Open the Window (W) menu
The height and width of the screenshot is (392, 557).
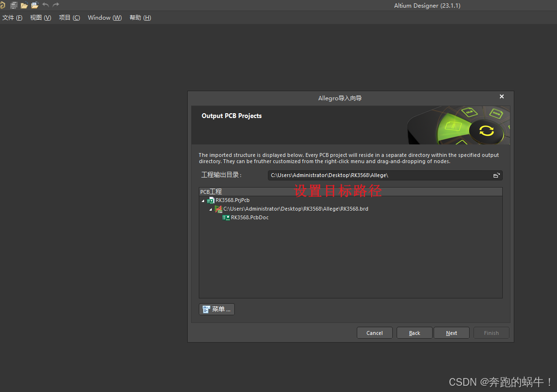point(105,18)
